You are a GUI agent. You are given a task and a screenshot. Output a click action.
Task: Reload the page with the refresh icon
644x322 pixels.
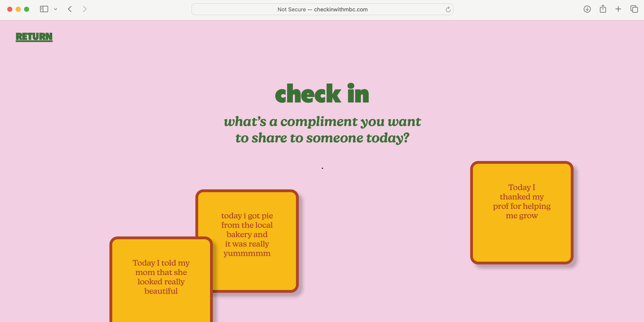coord(448,10)
